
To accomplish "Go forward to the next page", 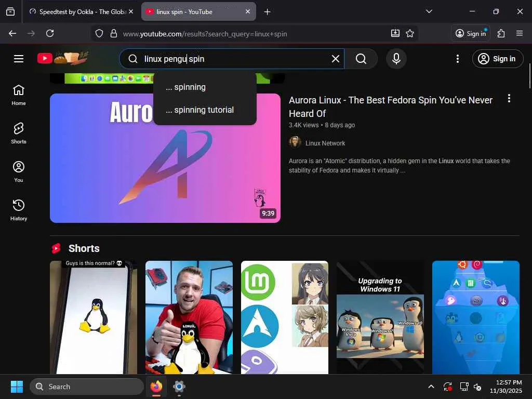I will click(31, 33).
